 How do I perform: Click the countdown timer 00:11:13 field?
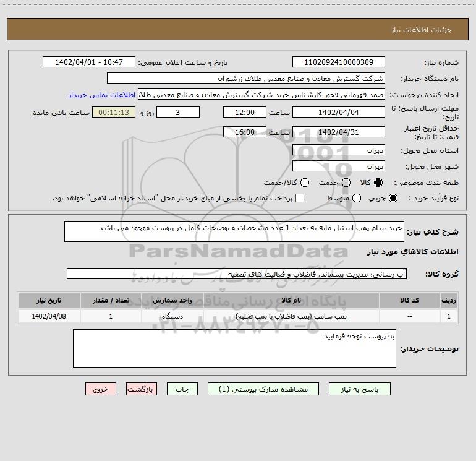[x=114, y=112]
